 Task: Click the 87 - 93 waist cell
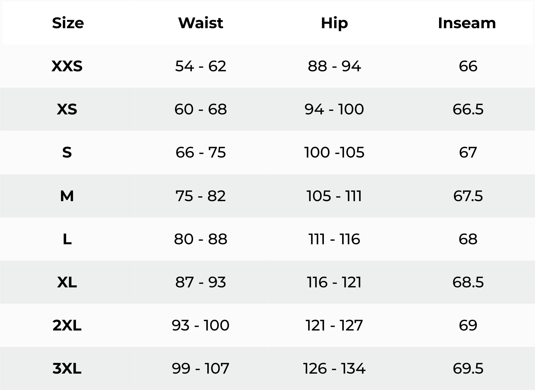(201, 282)
